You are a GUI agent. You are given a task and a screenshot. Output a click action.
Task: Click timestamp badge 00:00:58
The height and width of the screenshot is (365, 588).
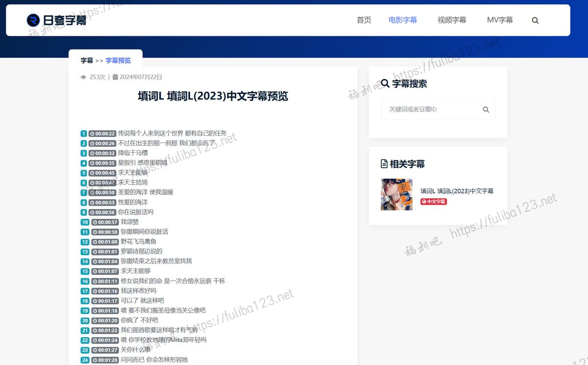(x=105, y=232)
